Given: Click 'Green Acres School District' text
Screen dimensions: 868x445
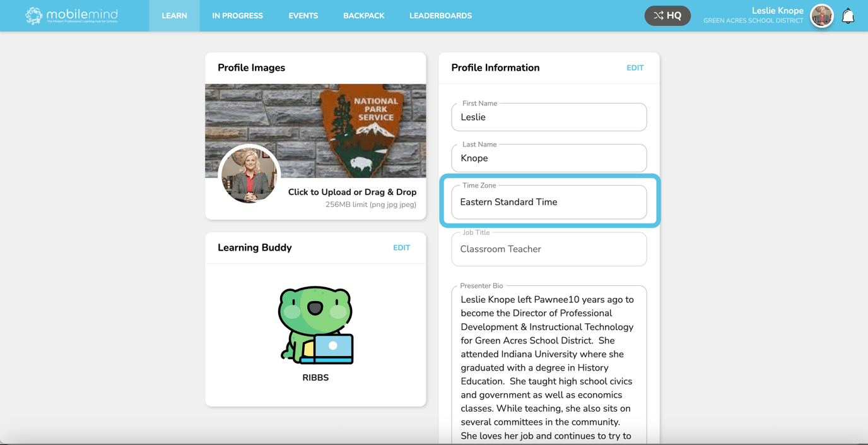Looking at the screenshot, I should tap(753, 21).
